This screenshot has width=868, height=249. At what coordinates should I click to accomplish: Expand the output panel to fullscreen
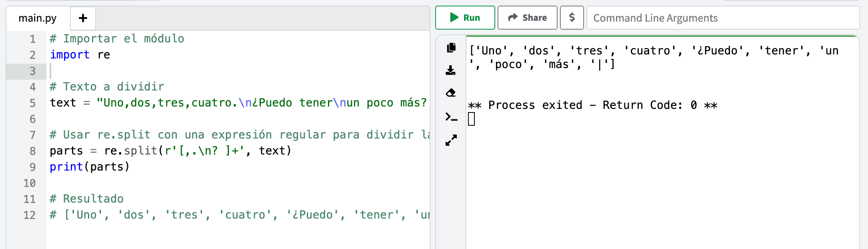(451, 140)
